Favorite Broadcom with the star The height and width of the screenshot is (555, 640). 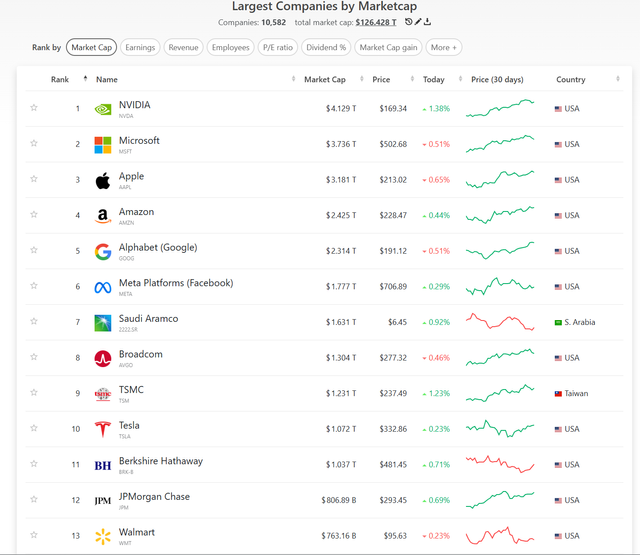coord(34,356)
